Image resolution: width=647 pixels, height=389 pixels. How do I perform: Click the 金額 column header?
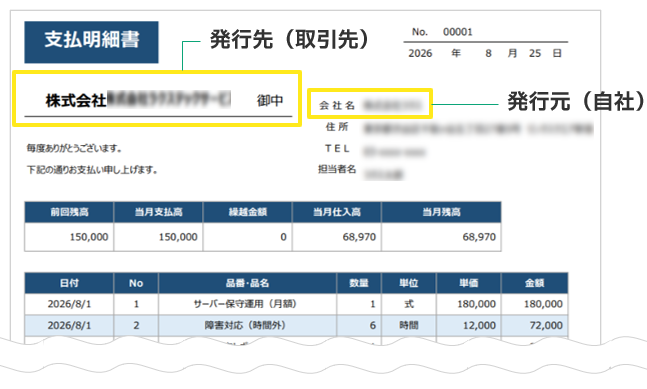534,283
